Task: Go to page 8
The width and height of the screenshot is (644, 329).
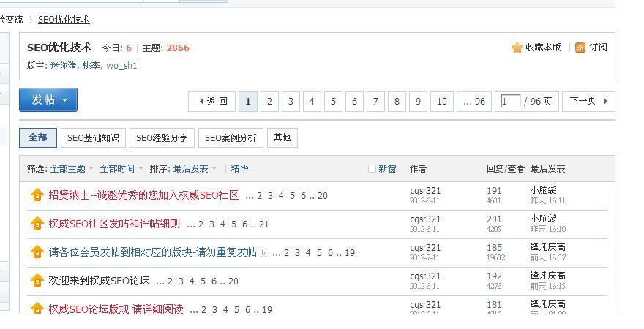Action: click(x=397, y=102)
